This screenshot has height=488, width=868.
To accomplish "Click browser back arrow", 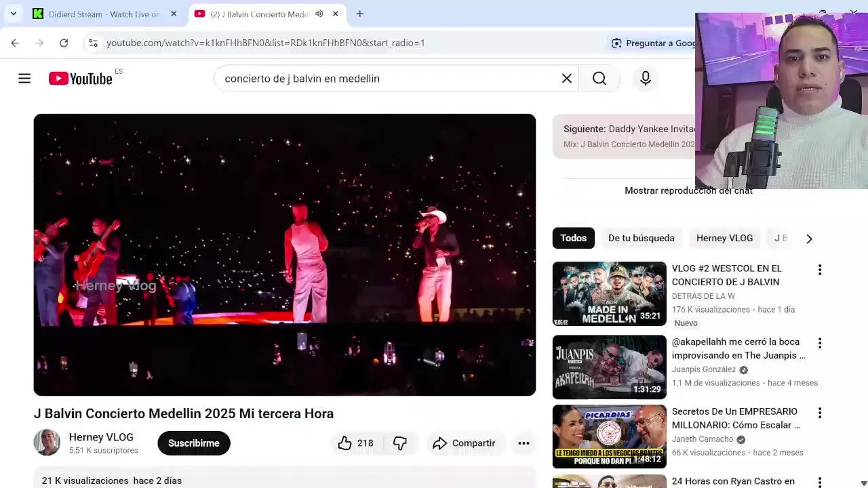I will pyautogui.click(x=15, y=43).
